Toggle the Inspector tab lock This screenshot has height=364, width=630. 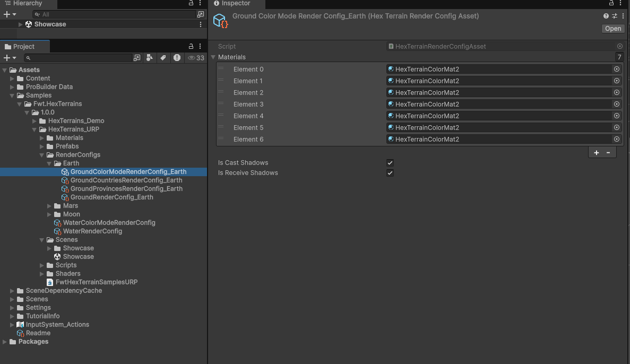[x=611, y=3]
